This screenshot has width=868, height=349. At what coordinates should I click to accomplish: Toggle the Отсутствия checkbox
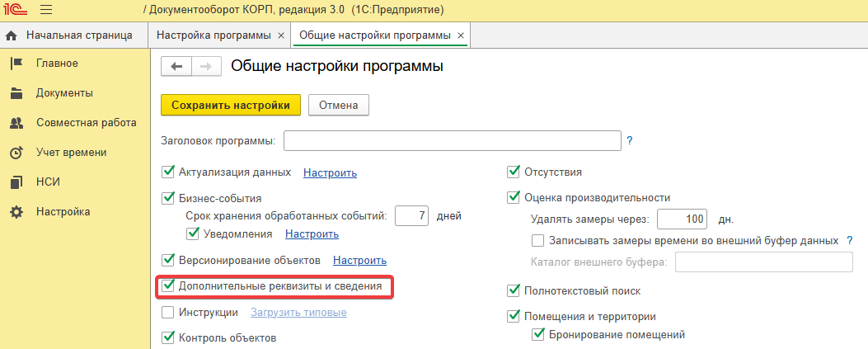(514, 172)
